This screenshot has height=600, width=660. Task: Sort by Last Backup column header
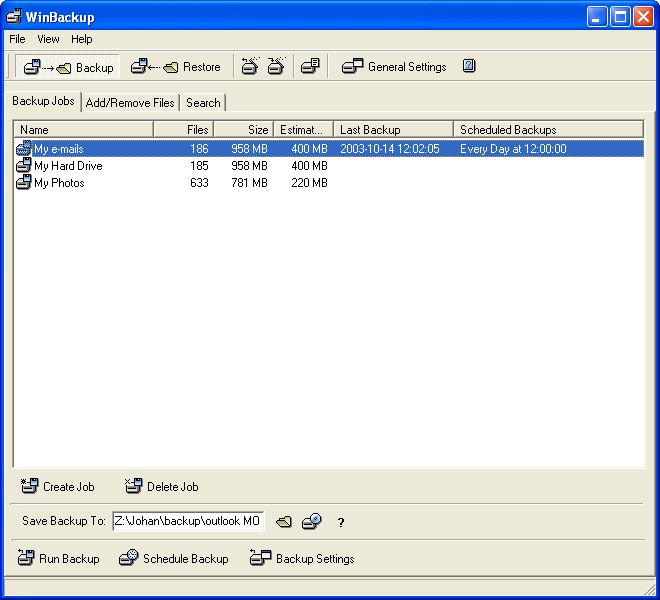[x=394, y=129]
